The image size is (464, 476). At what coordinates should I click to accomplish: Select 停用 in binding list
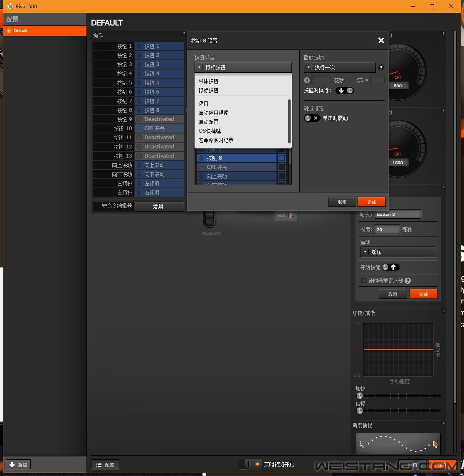[203, 104]
